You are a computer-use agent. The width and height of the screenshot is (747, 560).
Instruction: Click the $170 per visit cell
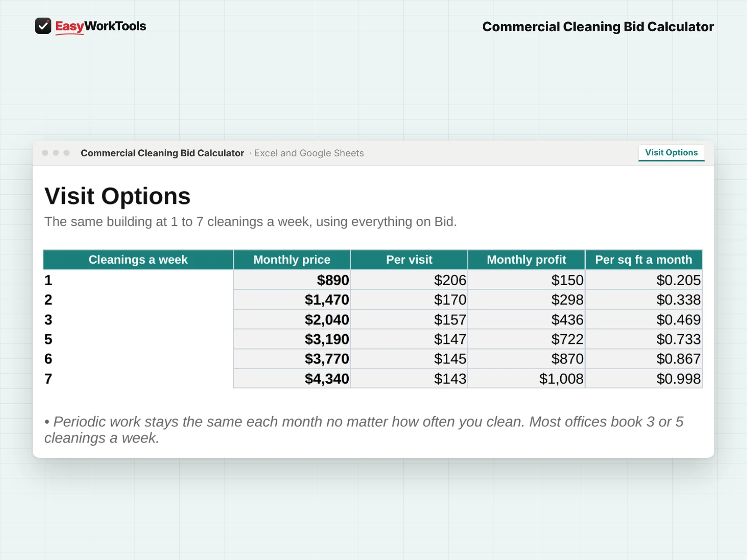pos(409,300)
